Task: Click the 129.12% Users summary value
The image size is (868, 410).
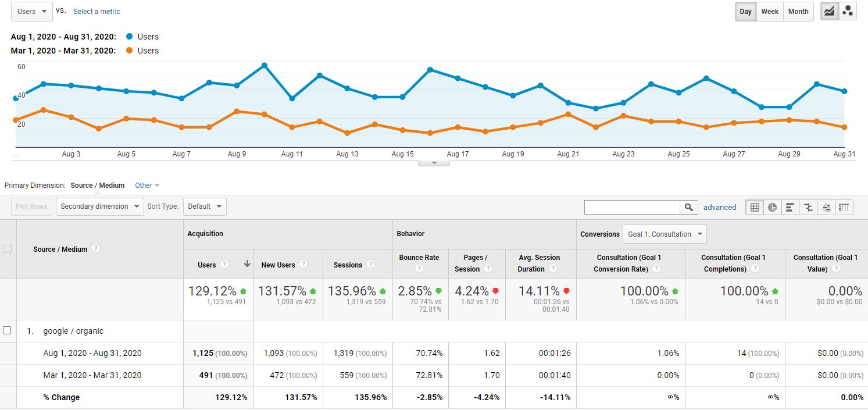Action: click(212, 291)
